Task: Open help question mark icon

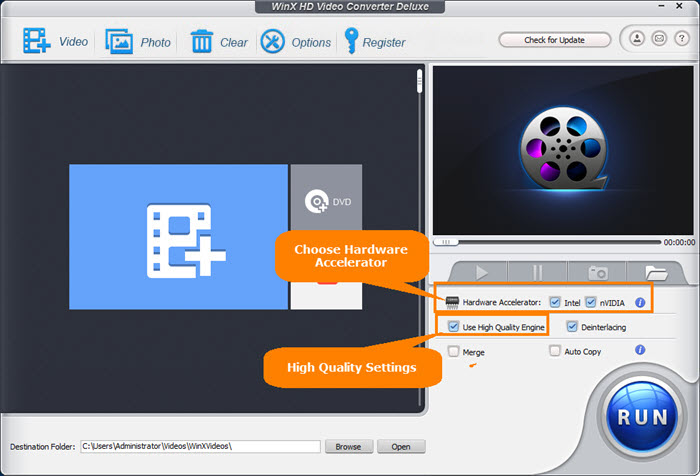Action: pyautogui.click(x=681, y=39)
